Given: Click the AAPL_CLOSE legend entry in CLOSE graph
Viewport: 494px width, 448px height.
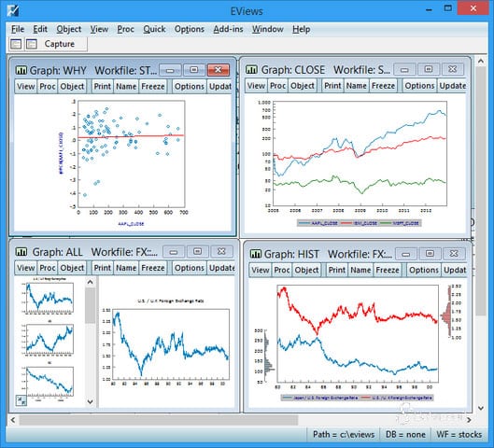Looking at the screenshot, I should [318, 223].
